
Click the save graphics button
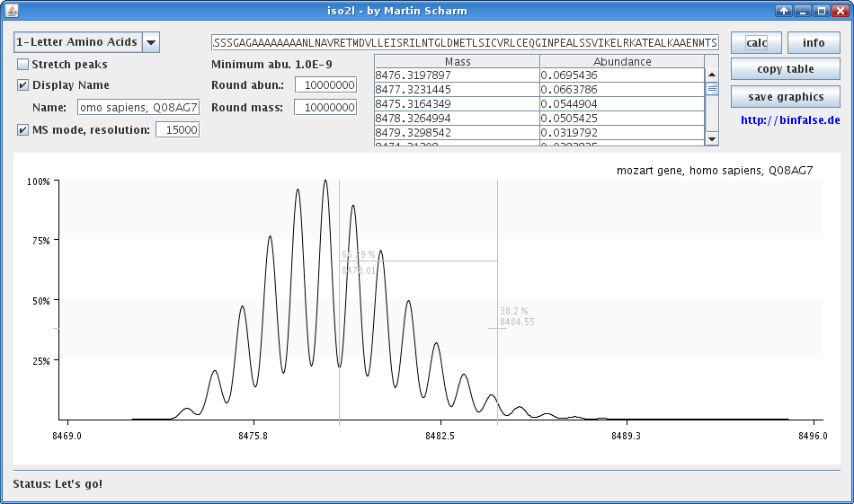click(785, 96)
